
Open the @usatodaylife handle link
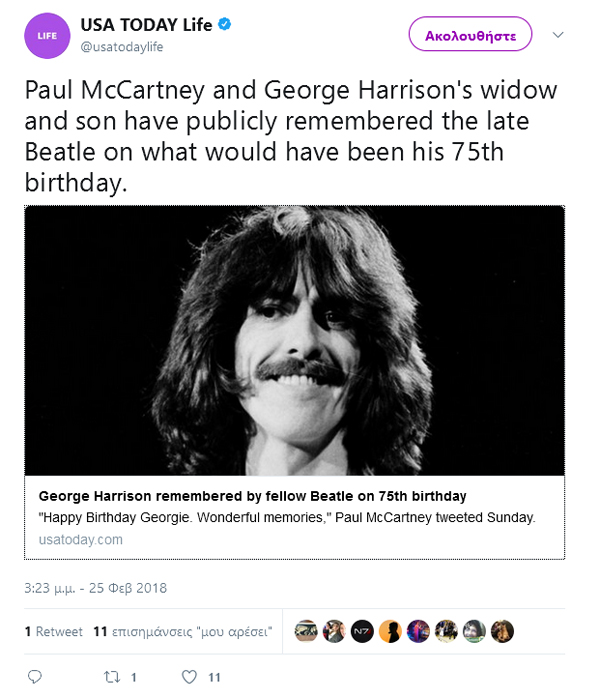[x=121, y=46]
